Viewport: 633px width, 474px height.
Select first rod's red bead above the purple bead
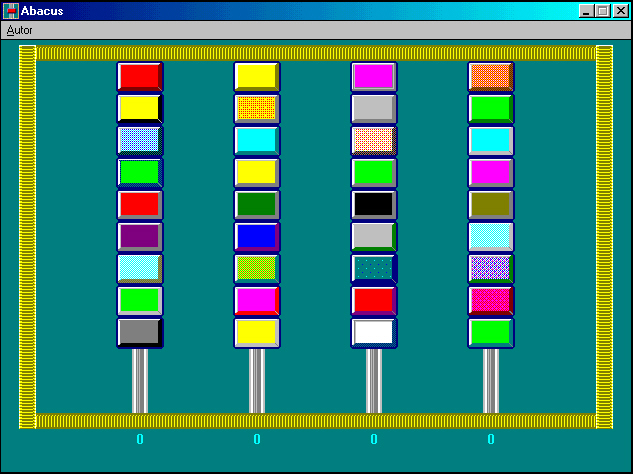tap(140, 205)
